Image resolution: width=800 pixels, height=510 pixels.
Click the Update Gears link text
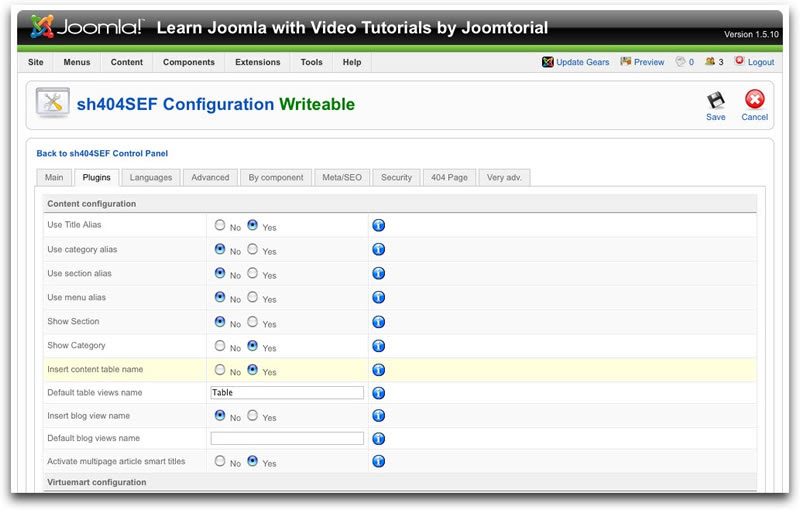coord(583,62)
